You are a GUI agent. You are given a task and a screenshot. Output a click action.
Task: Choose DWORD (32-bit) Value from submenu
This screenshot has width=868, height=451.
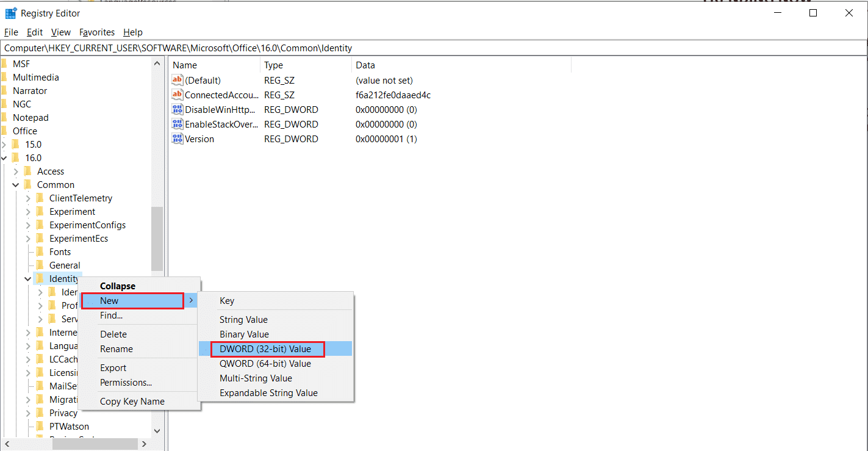265,349
